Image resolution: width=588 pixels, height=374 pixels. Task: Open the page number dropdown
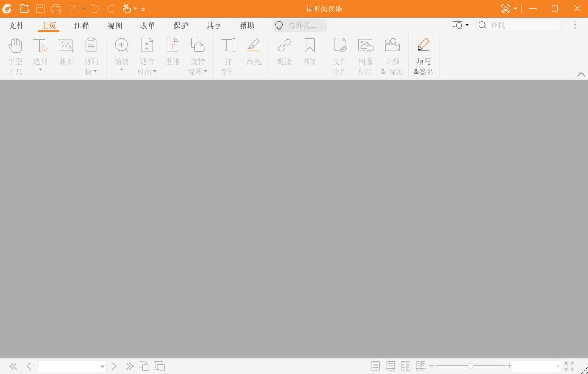coord(102,367)
